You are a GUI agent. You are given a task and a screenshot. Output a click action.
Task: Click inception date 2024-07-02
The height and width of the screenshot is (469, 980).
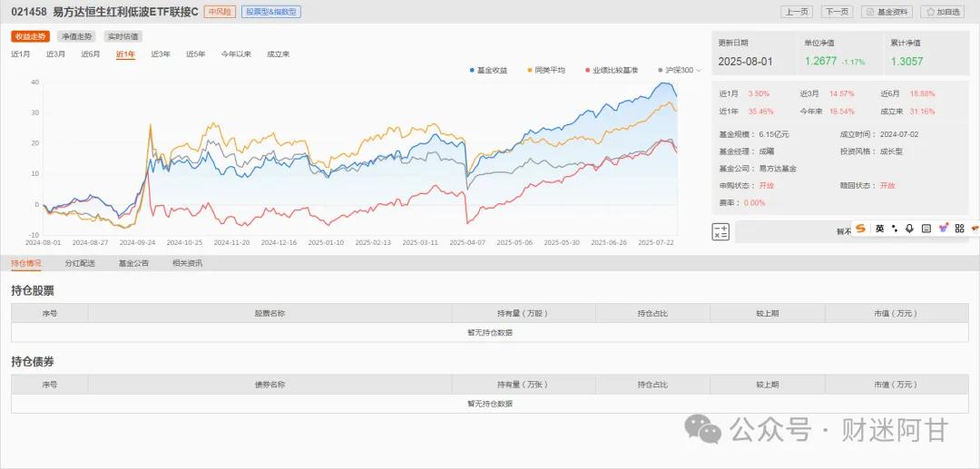click(898, 134)
